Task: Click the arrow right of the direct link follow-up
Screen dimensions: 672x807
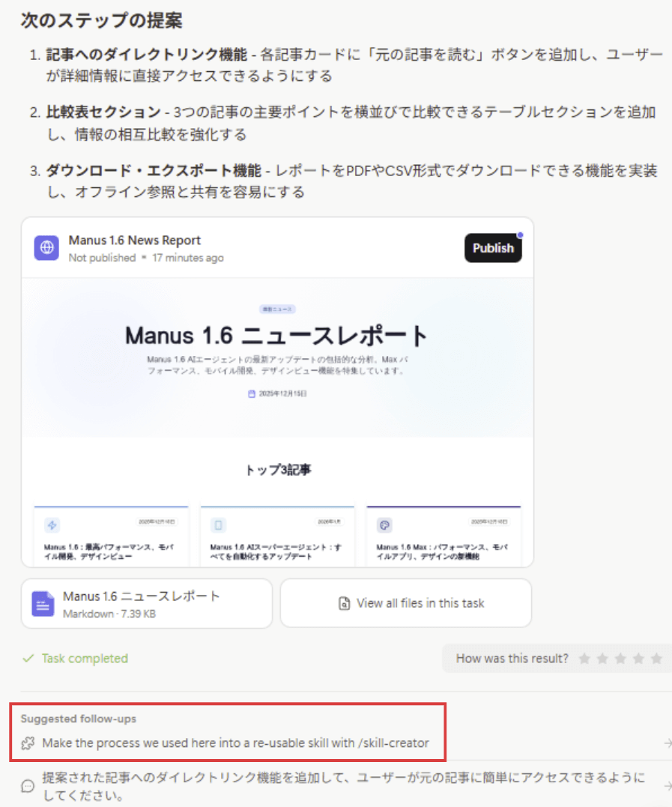Action: 667,785
